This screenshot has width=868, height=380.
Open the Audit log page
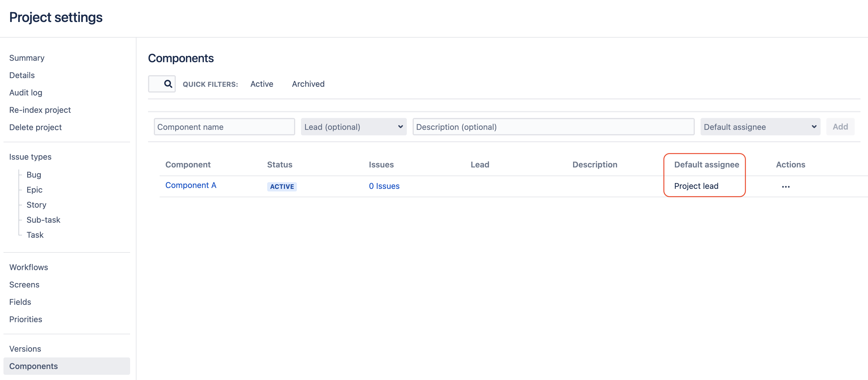pos(26,93)
